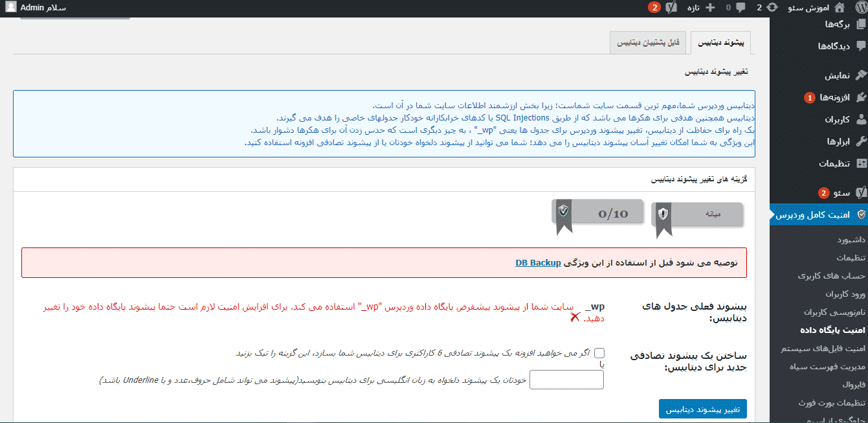Image resolution: width=868 pixels, height=423 pixels.
Task: Click the red X warning icon
Action: (575, 317)
